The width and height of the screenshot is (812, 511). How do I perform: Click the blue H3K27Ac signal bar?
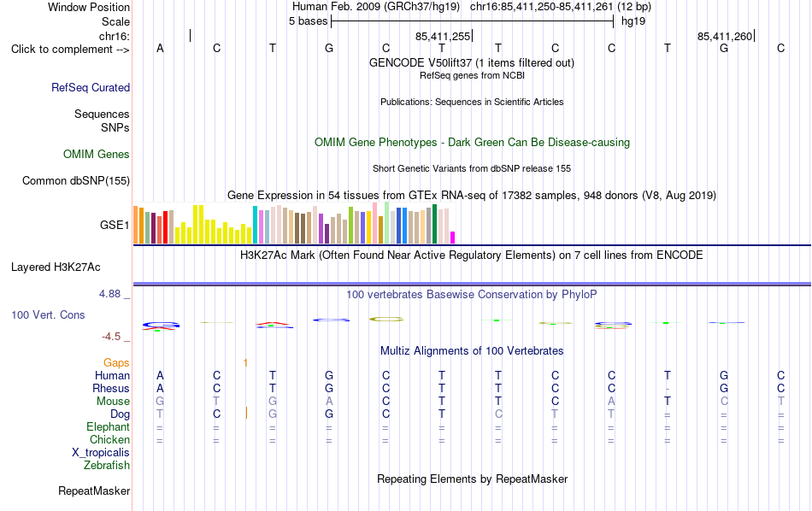(472, 284)
